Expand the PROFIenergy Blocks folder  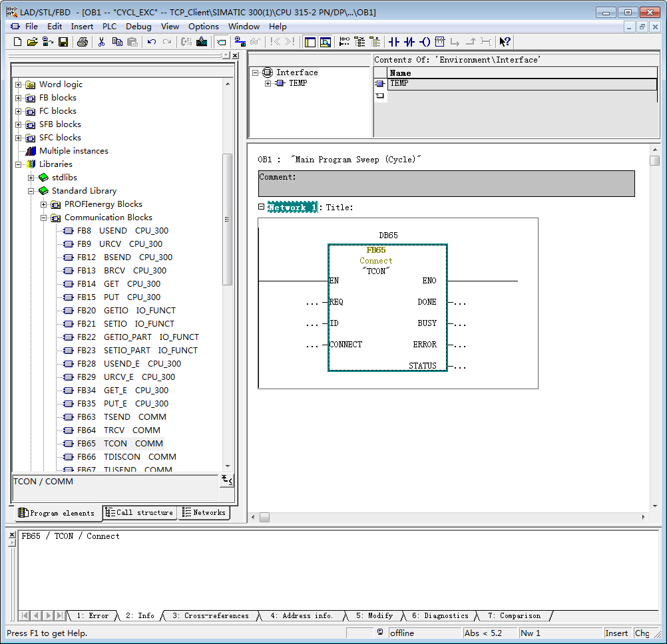coord(44,204)
